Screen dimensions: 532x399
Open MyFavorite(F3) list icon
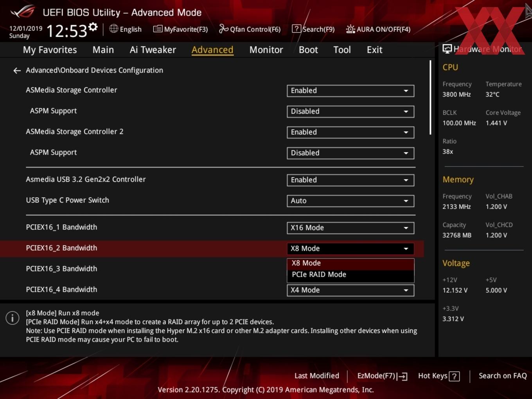[158, 29]
